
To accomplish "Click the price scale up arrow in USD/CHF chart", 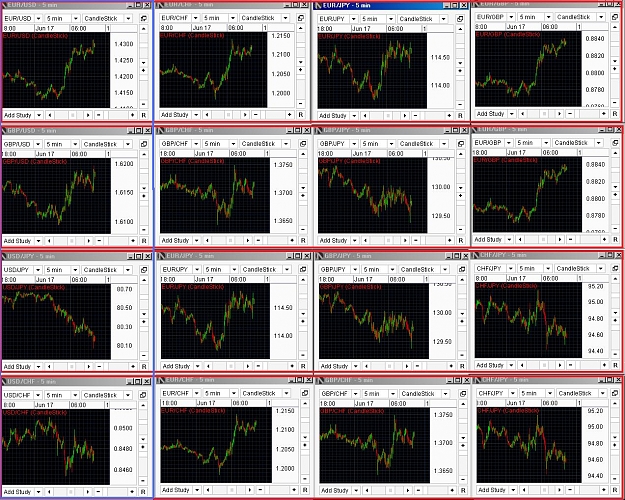I will pos(143,406).
